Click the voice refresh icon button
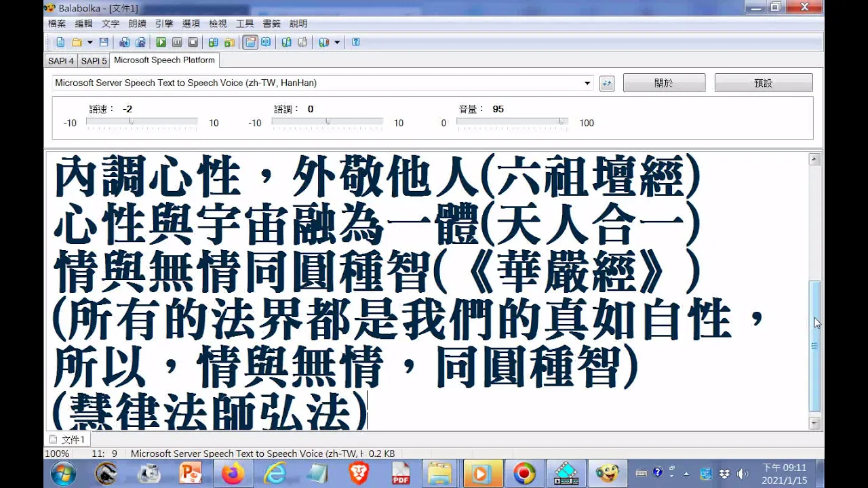 click(607, 83)
